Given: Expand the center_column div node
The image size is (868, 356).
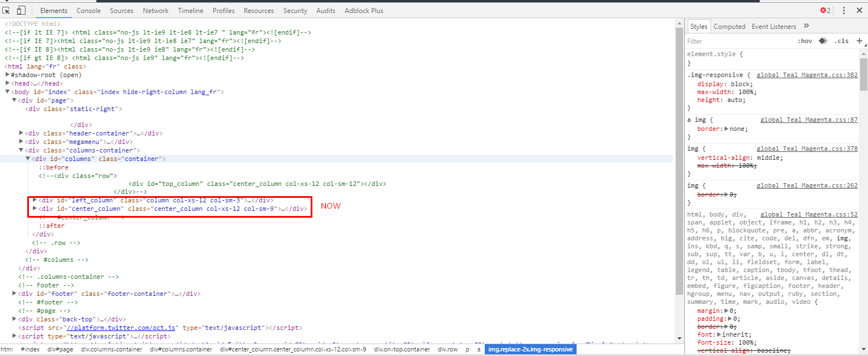Looking at the screenshot, I should (35, 209).
